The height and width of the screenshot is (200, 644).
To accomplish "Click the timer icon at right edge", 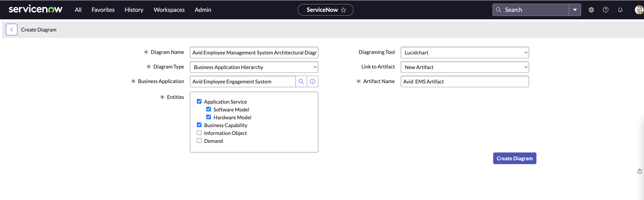I will (x=639, y=171).
